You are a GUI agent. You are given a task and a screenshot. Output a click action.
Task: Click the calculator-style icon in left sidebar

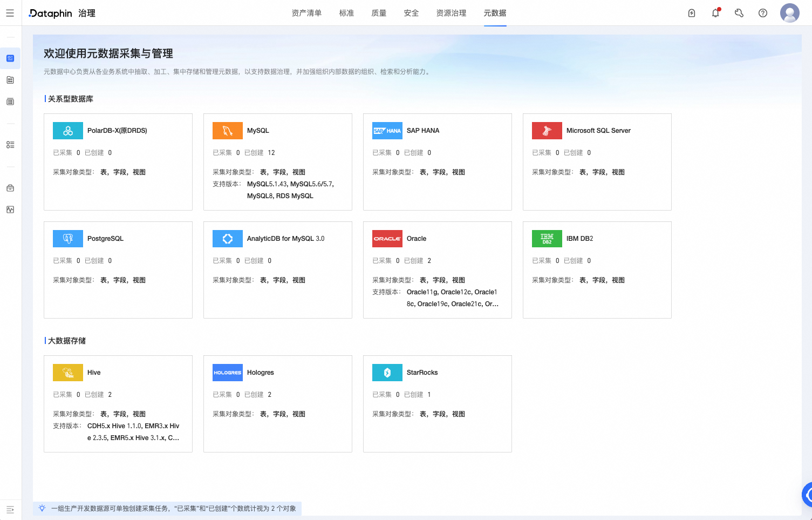(10, 102)
